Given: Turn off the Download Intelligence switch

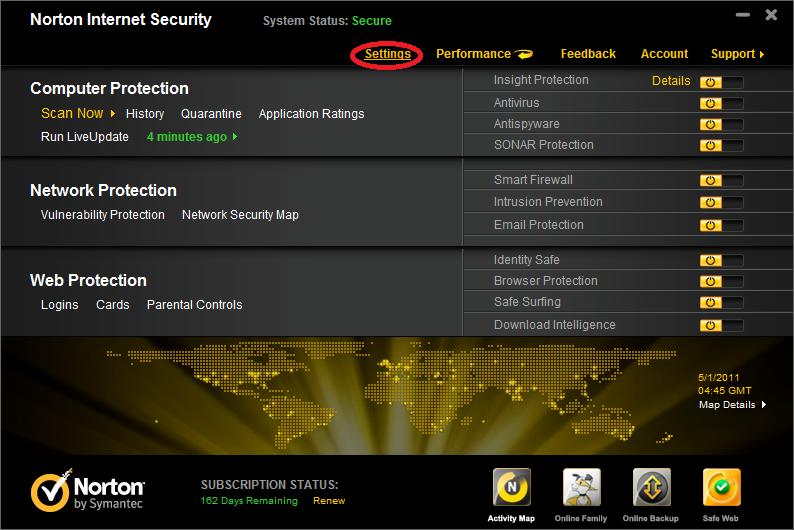Looking at the screenshot, I should point(721,325).
